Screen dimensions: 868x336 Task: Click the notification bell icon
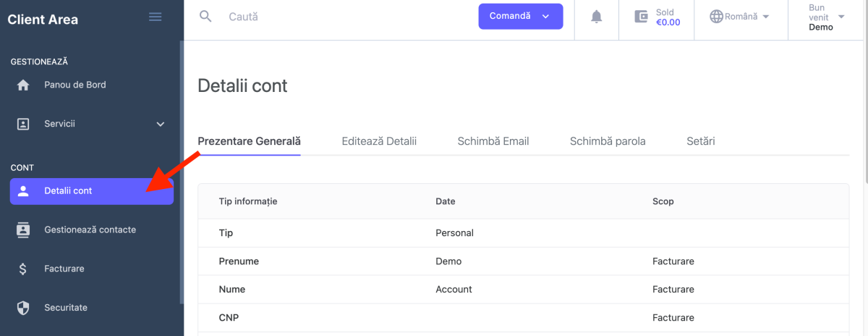pyautogui.click(x=596, y=17)
